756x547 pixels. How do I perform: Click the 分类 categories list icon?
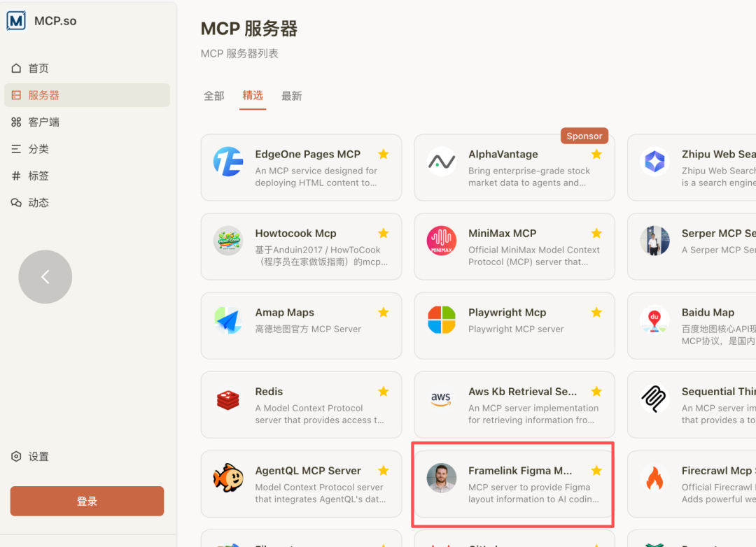(16, 149)
